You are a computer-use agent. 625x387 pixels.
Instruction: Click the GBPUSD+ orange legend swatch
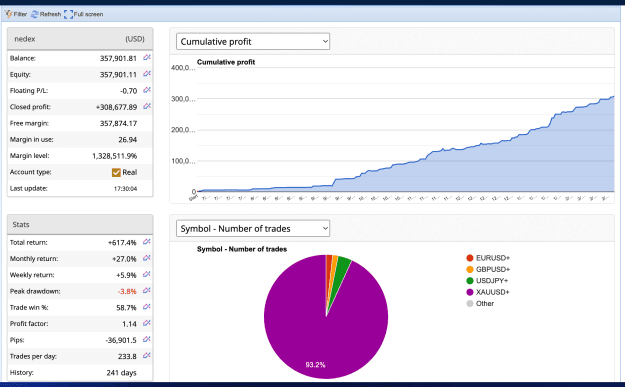(470, 269)
